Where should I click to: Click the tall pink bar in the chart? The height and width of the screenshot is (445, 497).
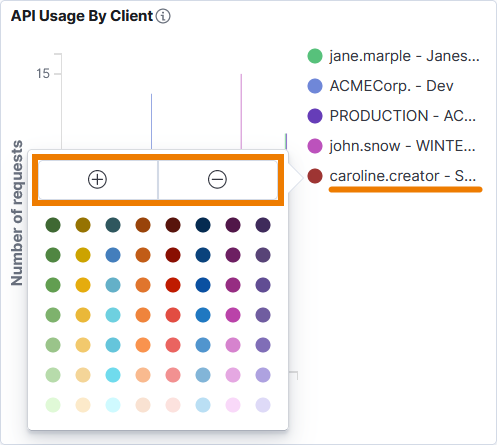(x=241, y=112)
